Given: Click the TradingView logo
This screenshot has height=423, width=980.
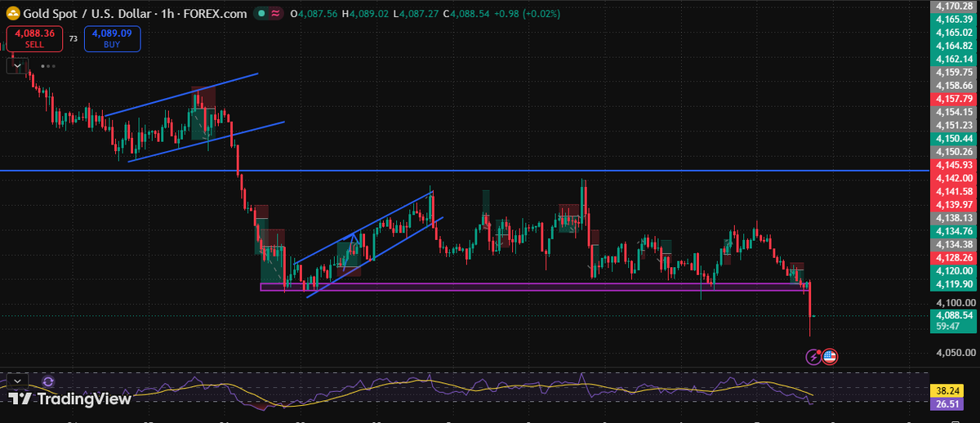Looking at the screenshot, I should pos(70,399).
